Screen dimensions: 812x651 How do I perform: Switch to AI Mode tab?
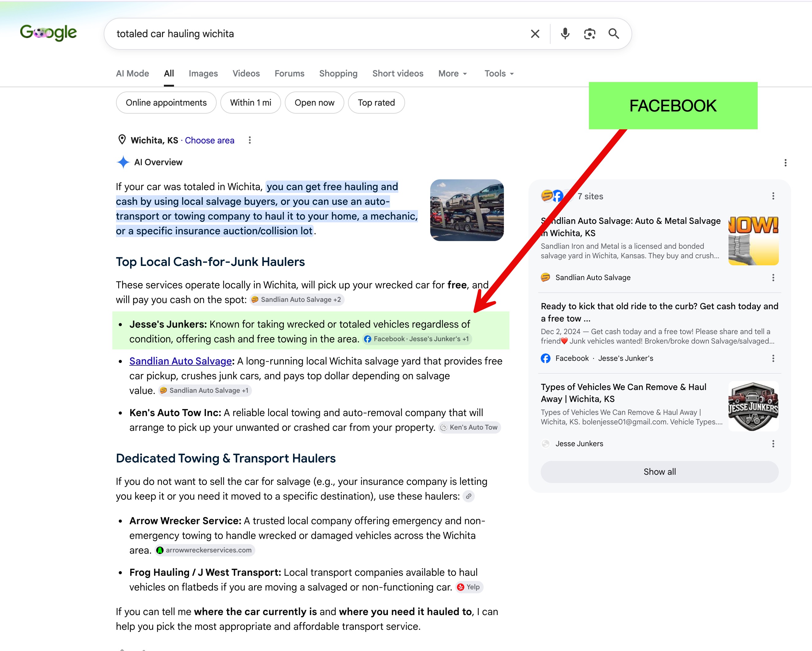(x=132, y=73)
